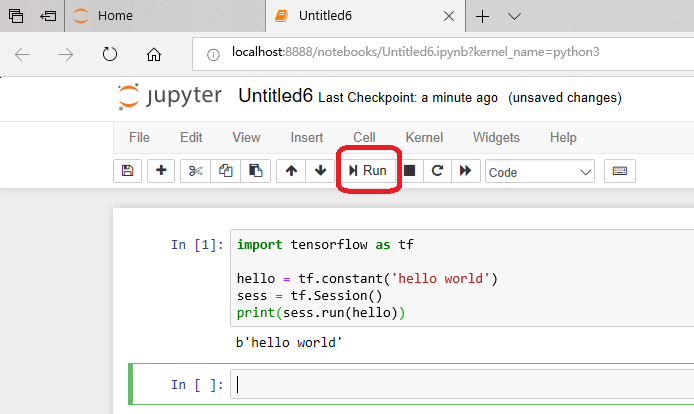The height and width of the screenshot is (414, 694).
Task: Move the selected cell down with the arrow
Action: [320, 171]
